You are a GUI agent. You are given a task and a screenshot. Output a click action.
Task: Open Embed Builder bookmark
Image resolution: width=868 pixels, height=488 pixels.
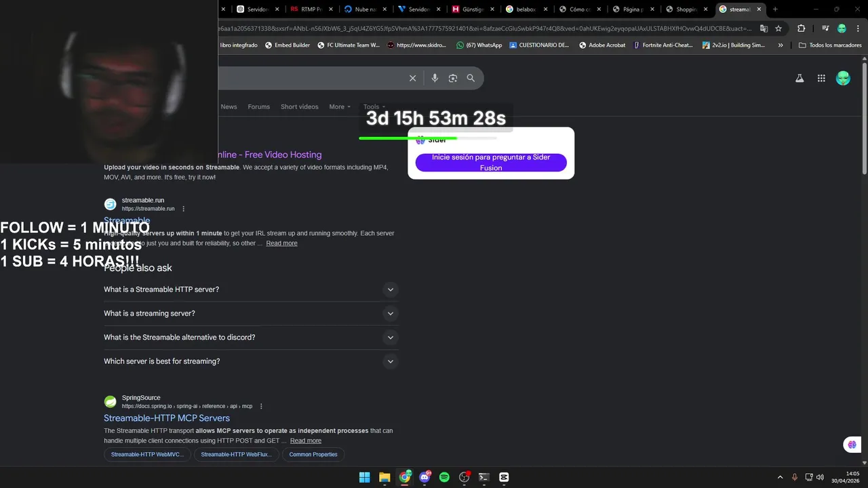tap(288, 45)
